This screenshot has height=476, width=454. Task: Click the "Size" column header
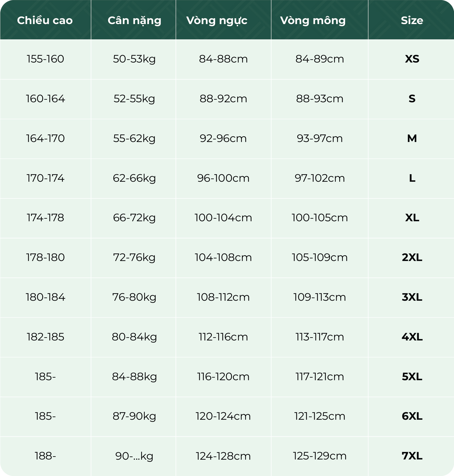(x=412, y=20)
